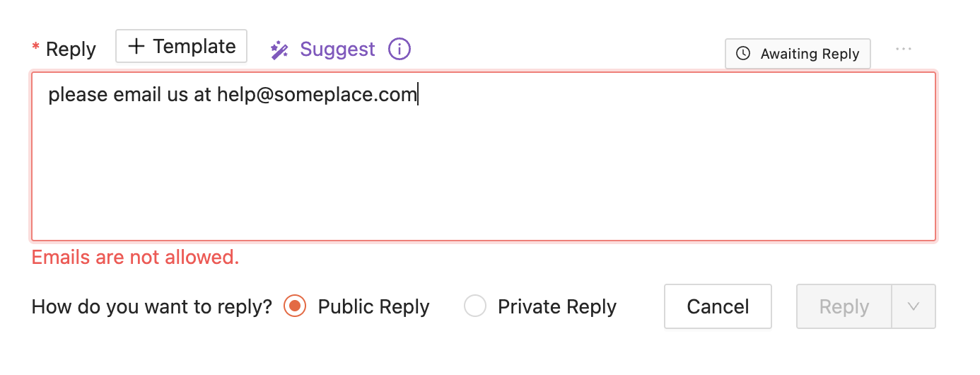The image size is (980, 375).
Task: Click the purple Suggest text link
Action: (x=338, y=50)
